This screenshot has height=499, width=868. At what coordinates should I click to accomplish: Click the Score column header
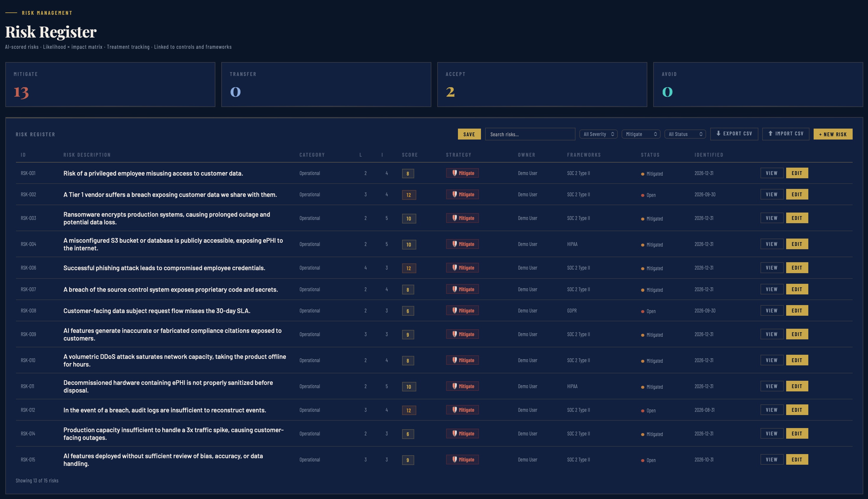[410, 155]
